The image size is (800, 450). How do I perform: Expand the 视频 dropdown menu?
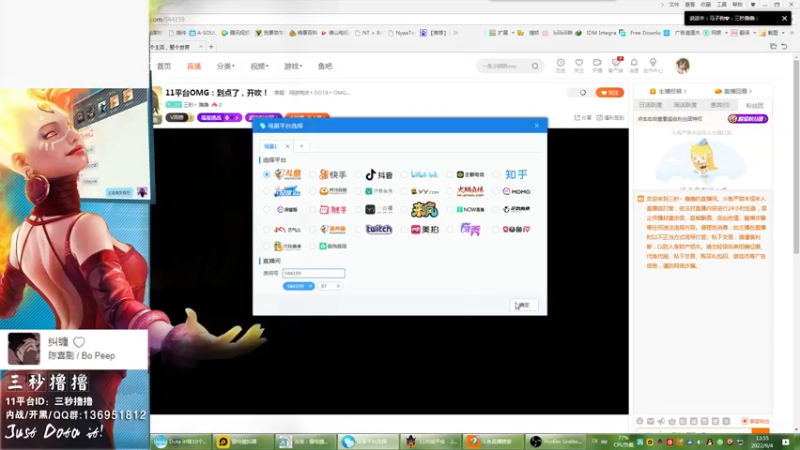259,66
